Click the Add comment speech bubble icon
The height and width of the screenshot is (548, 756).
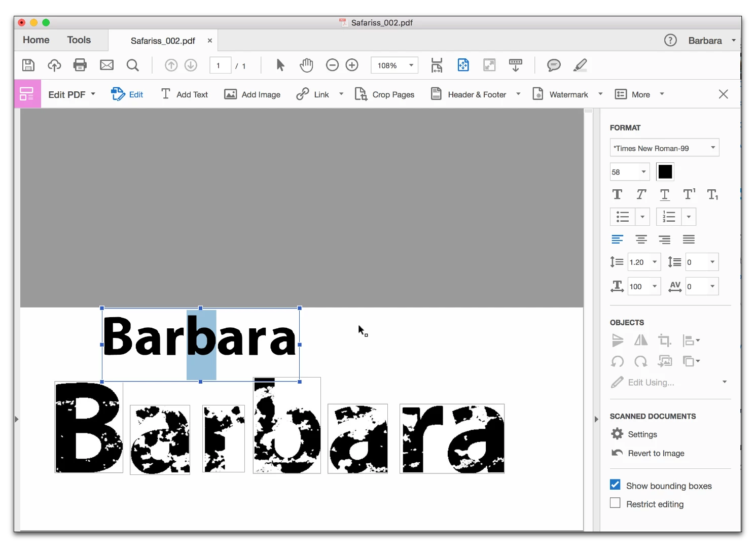554,65
